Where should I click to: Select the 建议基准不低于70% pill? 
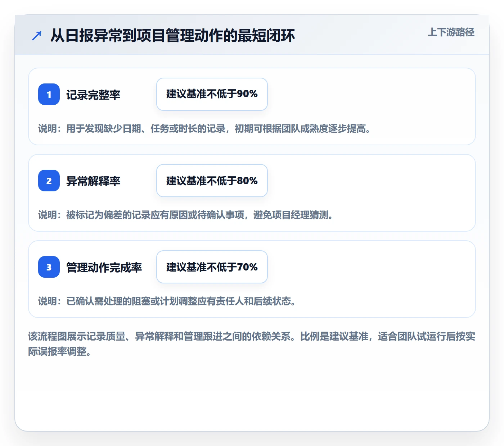coord(212,267)
